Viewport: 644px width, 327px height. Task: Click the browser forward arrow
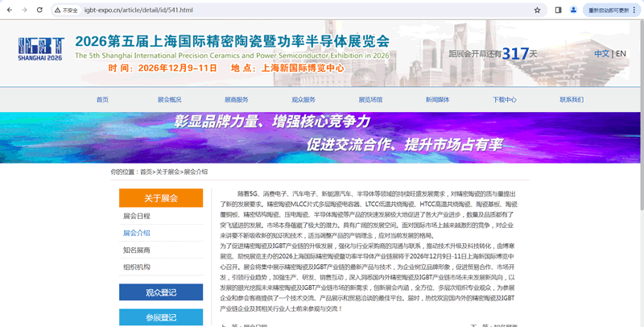[24, 10]
